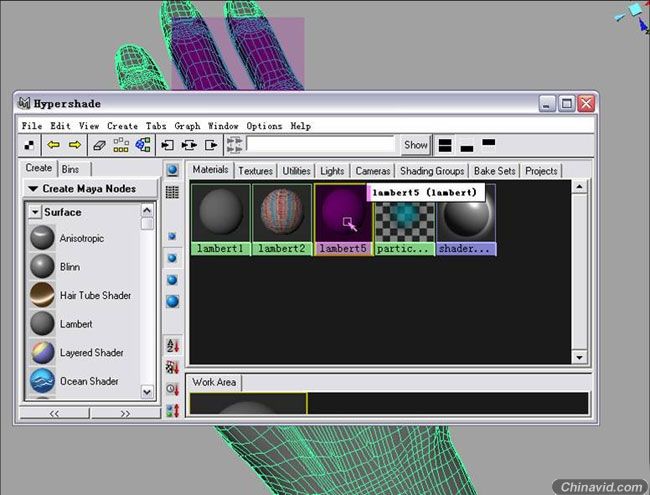
Task: Open the Edit menu
Action: coord(60,126)
